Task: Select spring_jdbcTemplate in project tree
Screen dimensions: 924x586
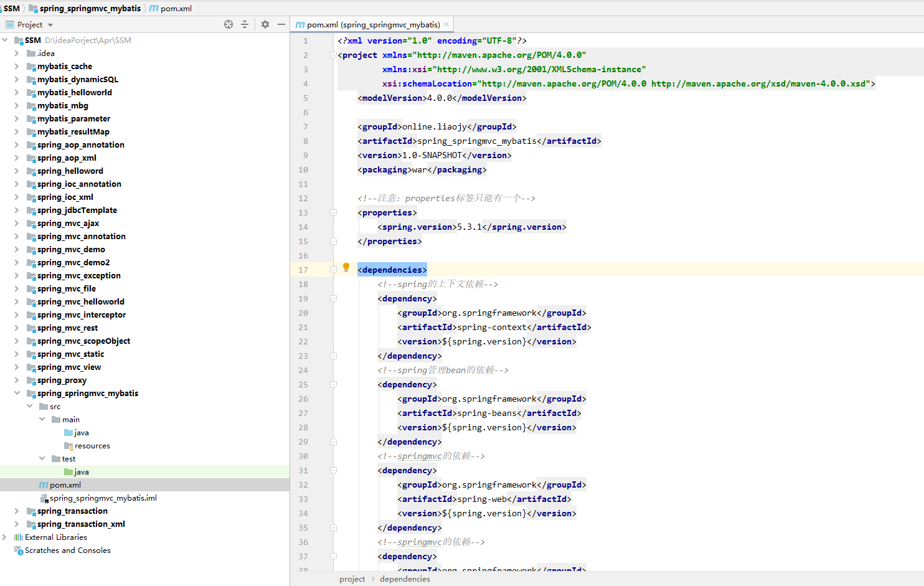Action: (77, 210)
